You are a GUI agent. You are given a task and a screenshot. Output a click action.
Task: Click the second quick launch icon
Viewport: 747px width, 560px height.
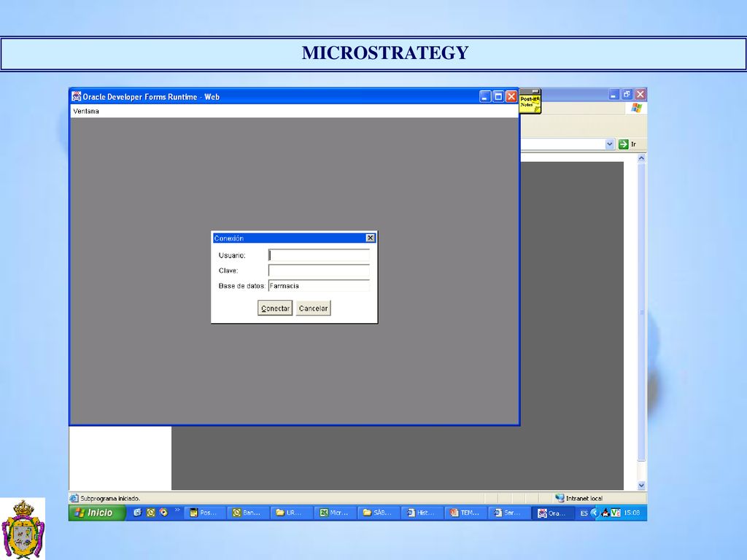151,513
